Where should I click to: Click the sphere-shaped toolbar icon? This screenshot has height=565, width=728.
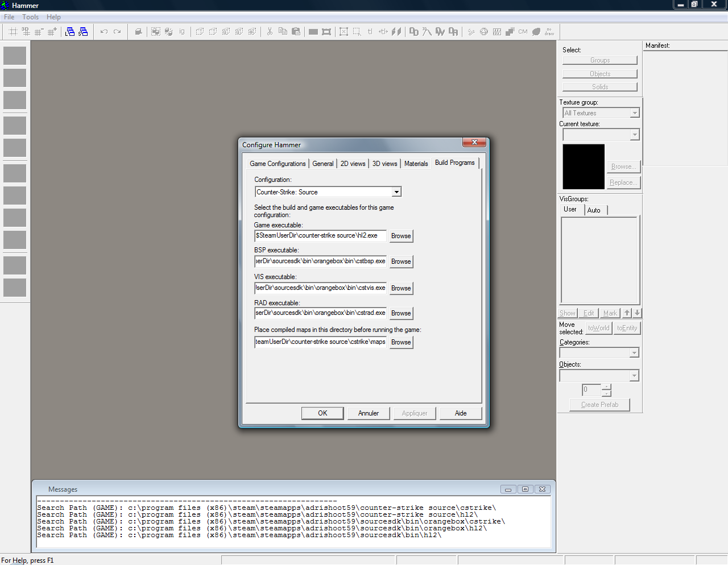(x=484, y=32)
